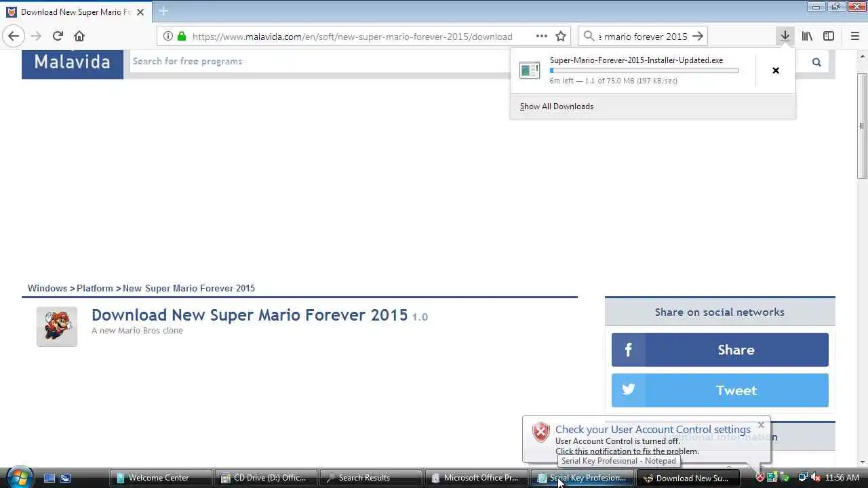Screen dimensions: 868x488
Task: Toggle the downloads panel arrow
Action: click(x=785, y=36)
